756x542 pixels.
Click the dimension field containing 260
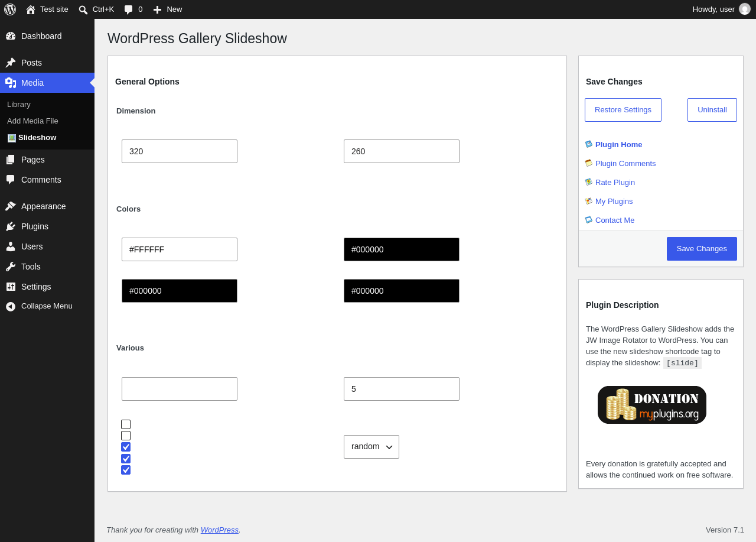[x=402, y=151]
